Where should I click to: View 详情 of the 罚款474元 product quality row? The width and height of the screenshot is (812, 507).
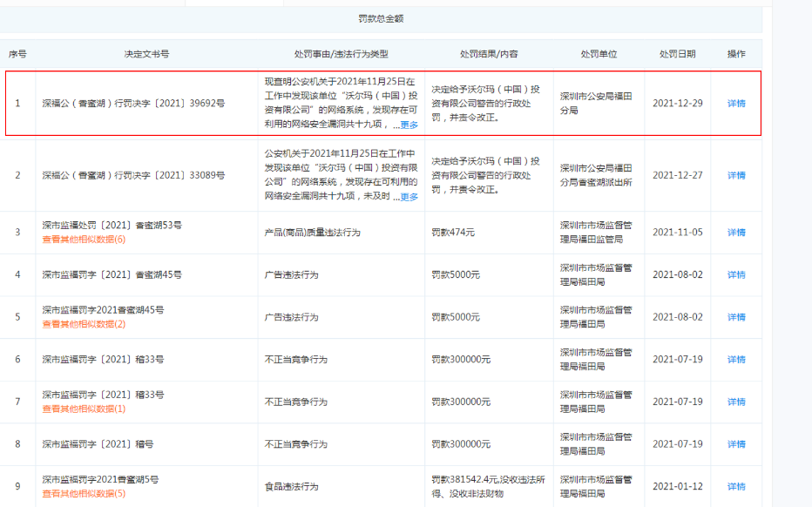[734, 233]
